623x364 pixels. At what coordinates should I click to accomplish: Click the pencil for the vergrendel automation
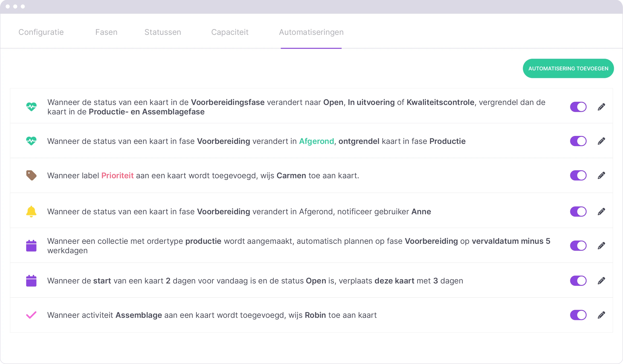pyautogui.click(x=602, y=106)
